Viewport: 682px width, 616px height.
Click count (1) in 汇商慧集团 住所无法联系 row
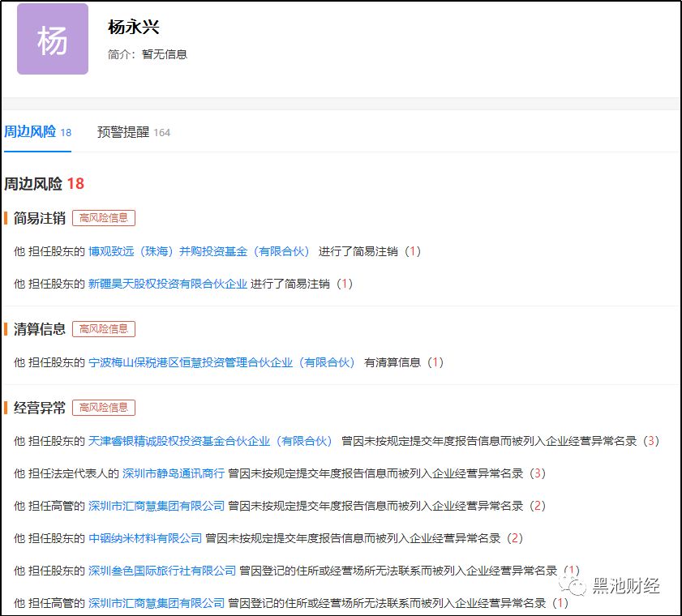(560, 603)
